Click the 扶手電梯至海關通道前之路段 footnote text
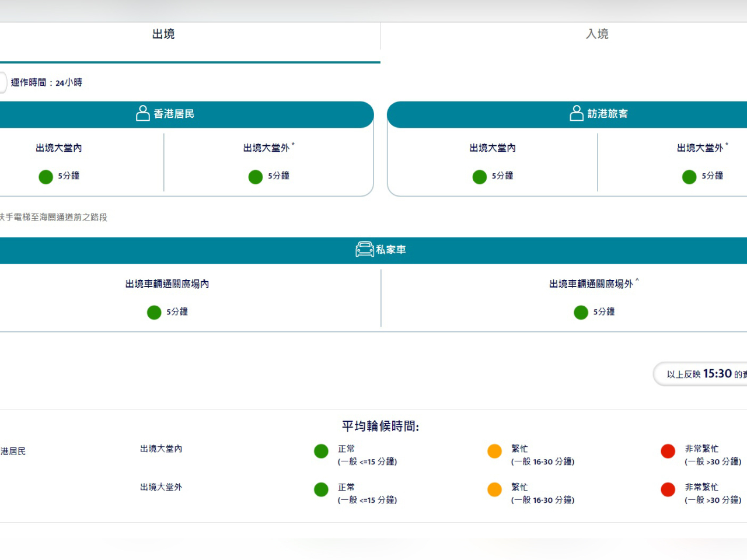Image resolution: width=747 pixels, height=560 pixels. click(53, 217)
